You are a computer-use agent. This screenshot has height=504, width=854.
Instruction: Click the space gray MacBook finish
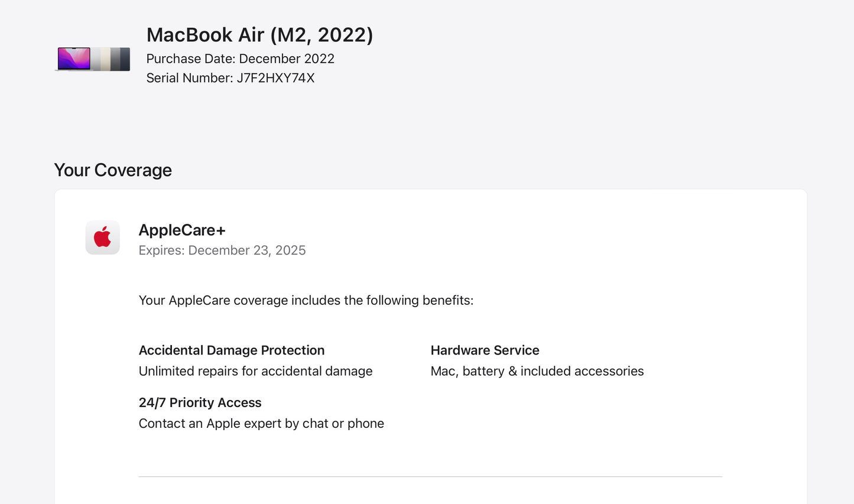pyautogui.click(x=115, y=59)
